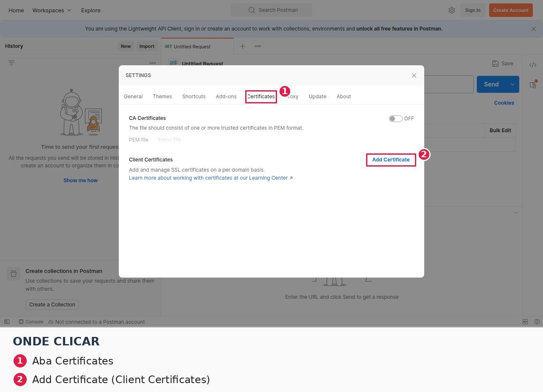Open the code snippet icon in right sidebar
Image resolution: width=543 pixels, height=392 pixels.
coord(533,65)
